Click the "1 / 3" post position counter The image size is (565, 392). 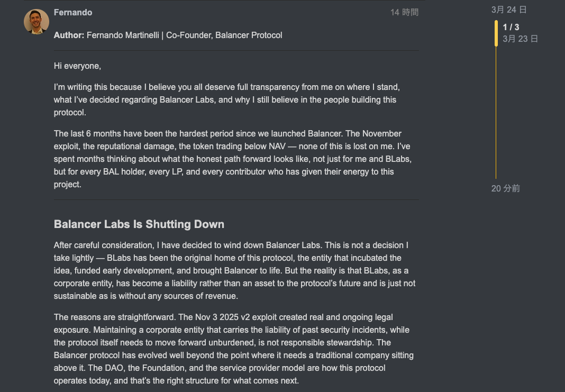click(x=511, y=27)
